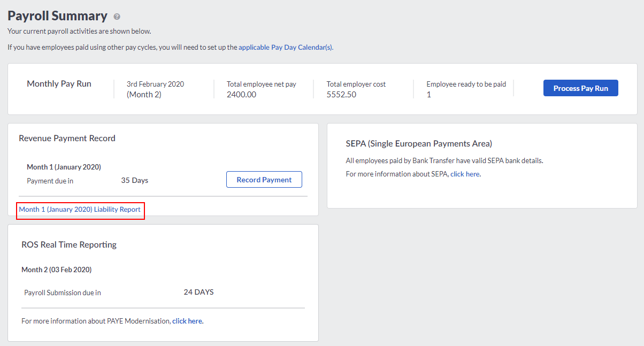Click the SEPA (Single European Payments Area) heading

(x=419, y=144)
